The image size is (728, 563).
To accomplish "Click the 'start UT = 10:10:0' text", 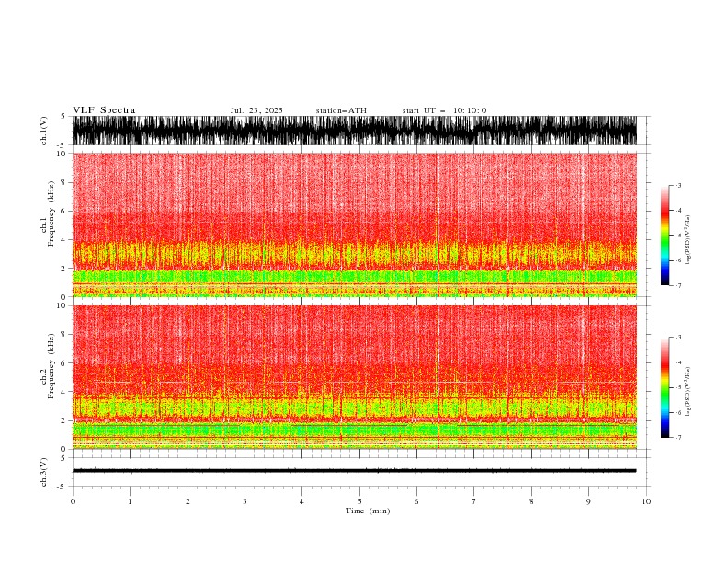I will point(444,110).
